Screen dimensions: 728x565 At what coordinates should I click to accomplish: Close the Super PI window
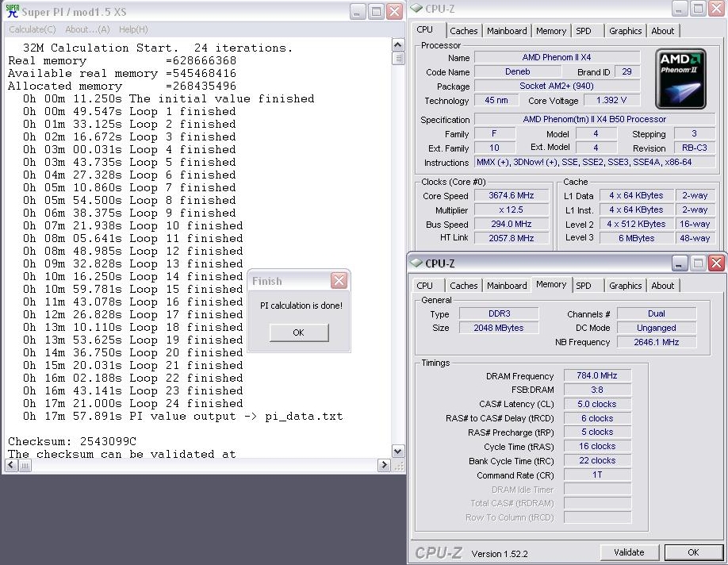[x=395, y=11]
